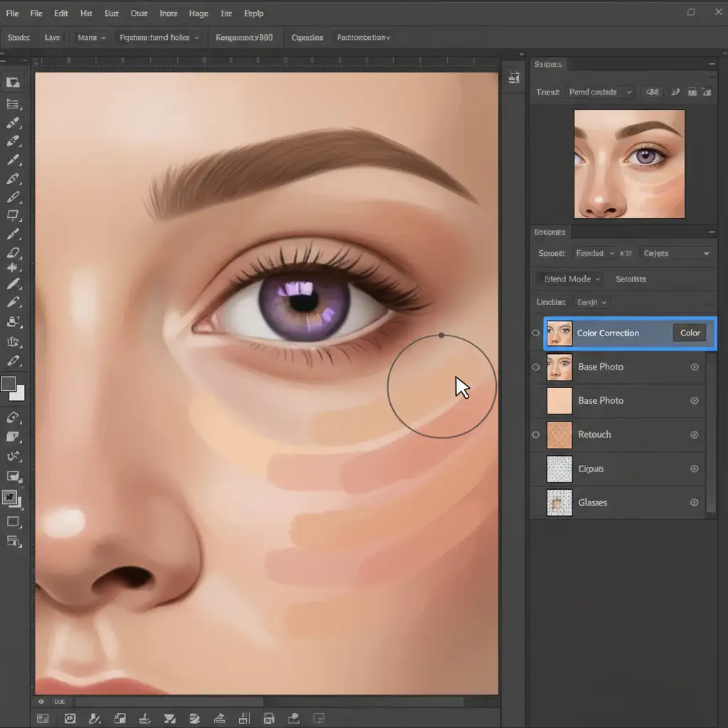Viewport: 728px width, 728px height.
Task: Select the eraser tool in left toolbar
Action: [x=13, y=252]
